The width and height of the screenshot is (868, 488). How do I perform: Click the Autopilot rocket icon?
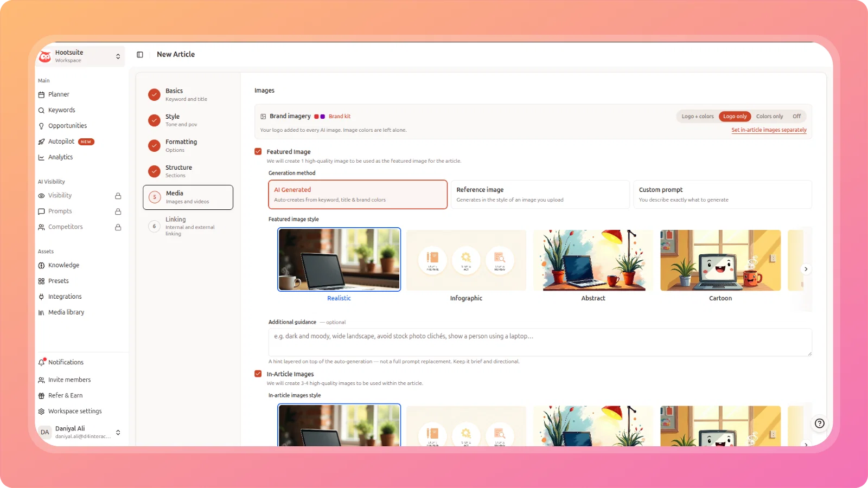coord(41,142)
